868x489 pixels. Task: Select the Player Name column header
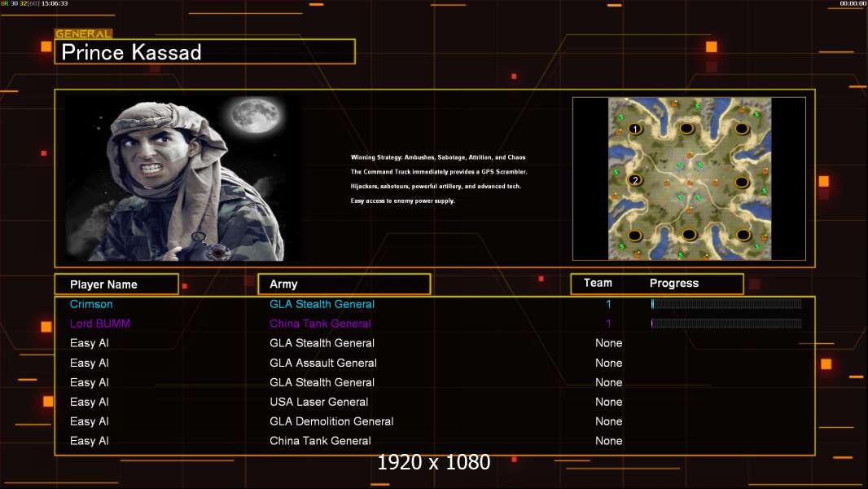[116, 284]
